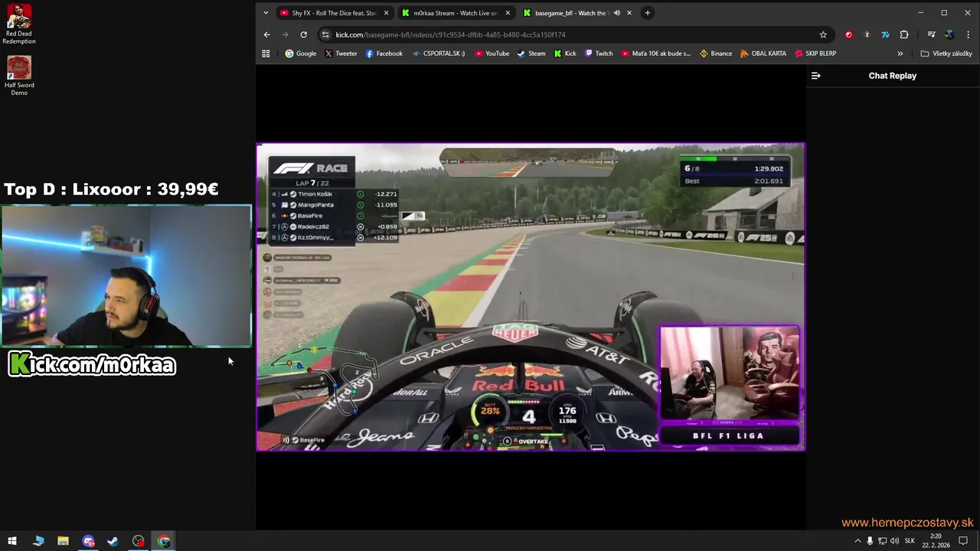
Task: Open the Half Sword Demo desktop shortcut
Action: pyautogui.click(x=19, y=76)
